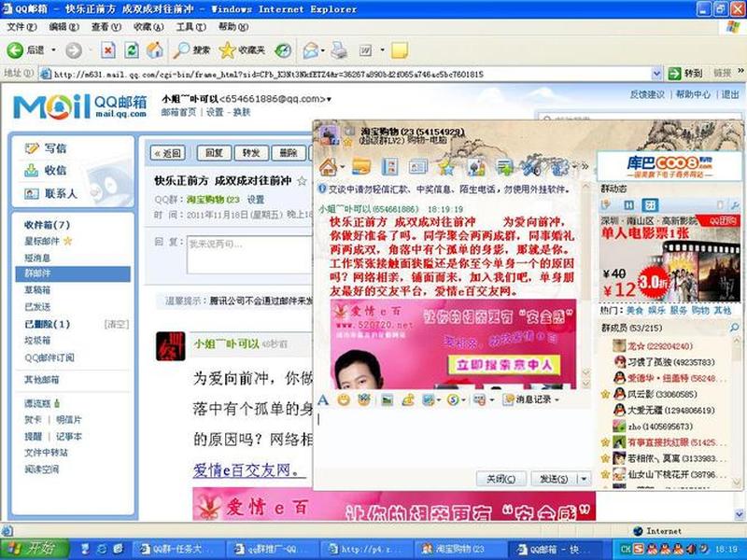Open 联系人 contacts in sidebar

(x=50, y=193)
